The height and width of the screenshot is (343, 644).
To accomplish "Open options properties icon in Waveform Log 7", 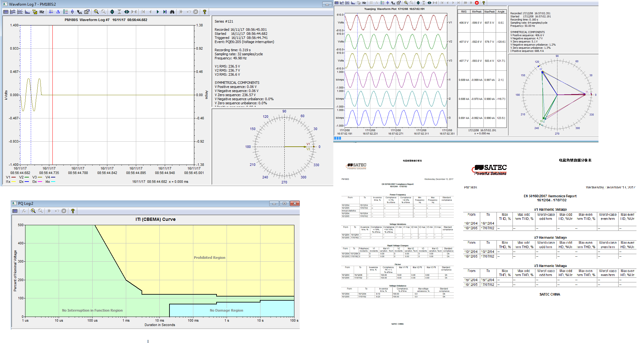I will pos(87,12).
